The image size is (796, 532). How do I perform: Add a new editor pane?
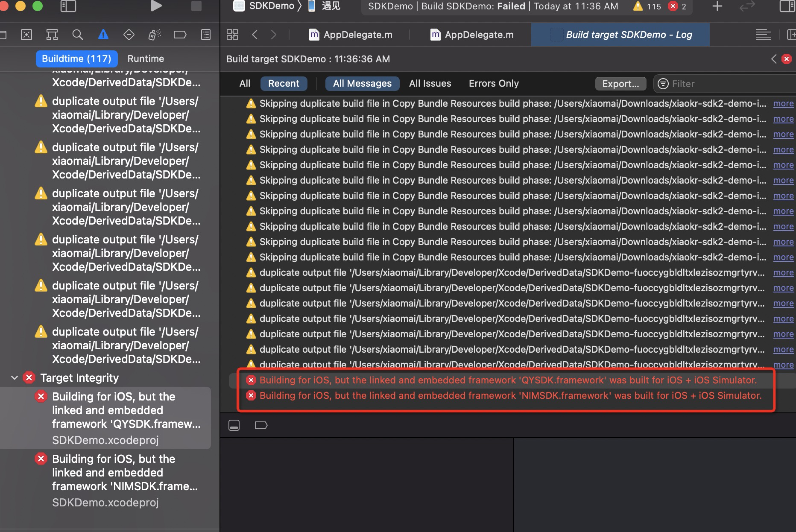[x=791, y=35]
